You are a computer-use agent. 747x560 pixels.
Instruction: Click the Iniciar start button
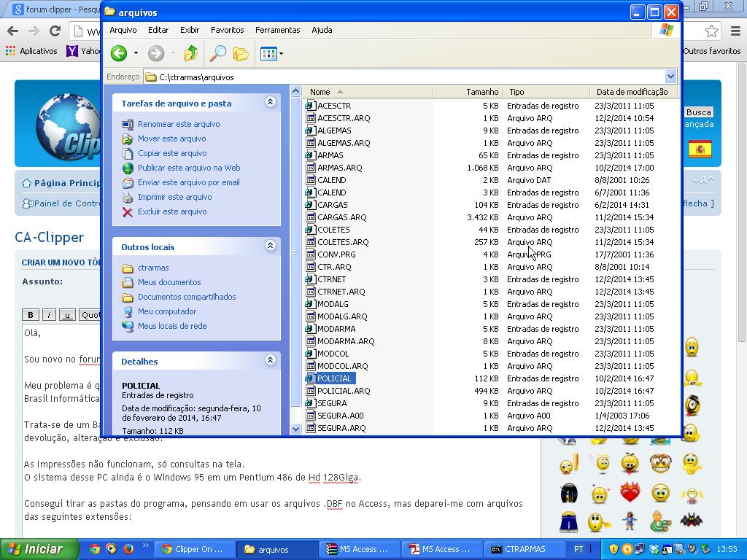pyautogui.click(x=35, y=549)
